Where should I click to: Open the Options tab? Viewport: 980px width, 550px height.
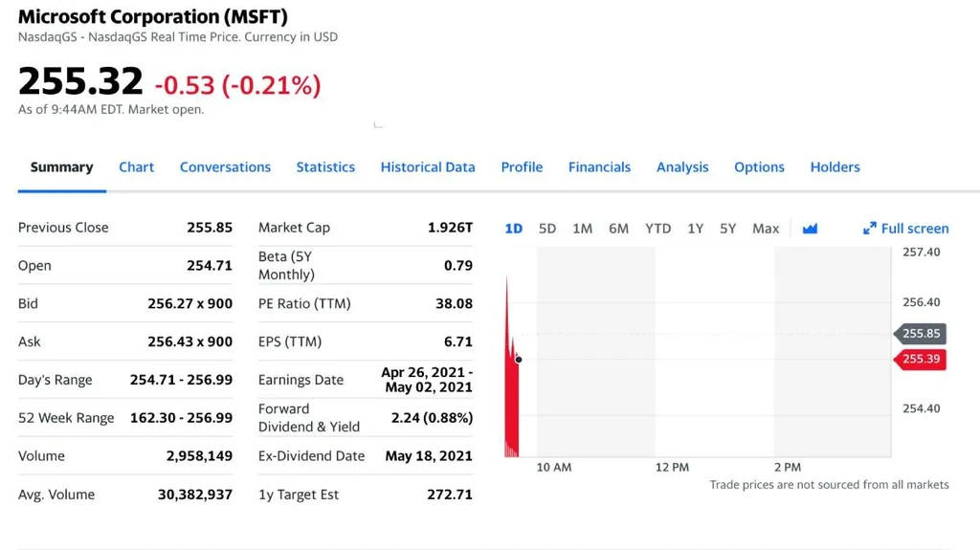coord(759,167)
